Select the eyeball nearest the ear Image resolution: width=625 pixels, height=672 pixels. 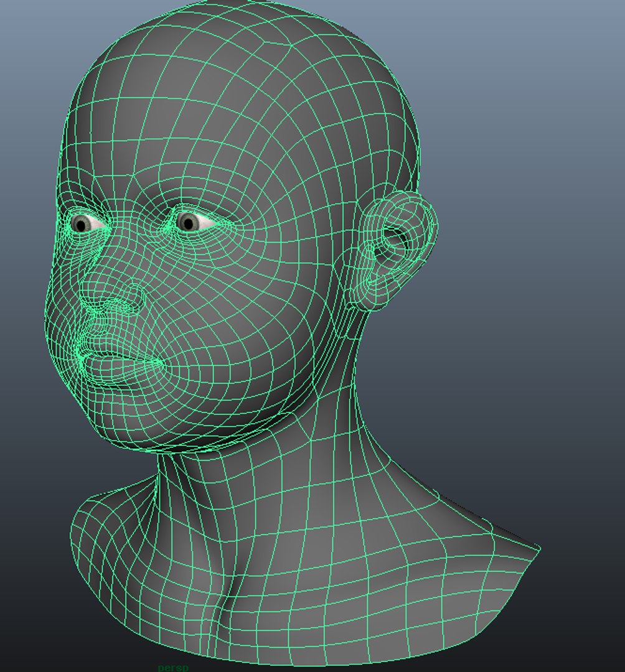[195, 222]
